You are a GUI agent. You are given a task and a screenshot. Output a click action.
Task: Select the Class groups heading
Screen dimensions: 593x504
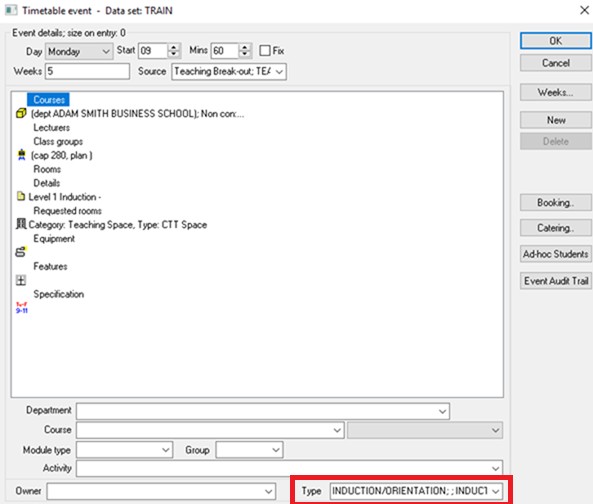(58, 142)
